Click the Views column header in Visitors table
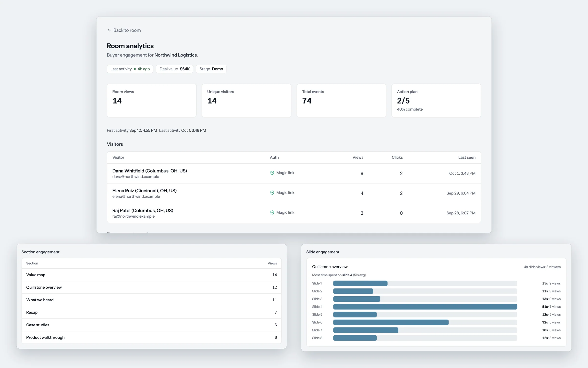The height and width of the screenshot is (368, 588). click(358, 158)
